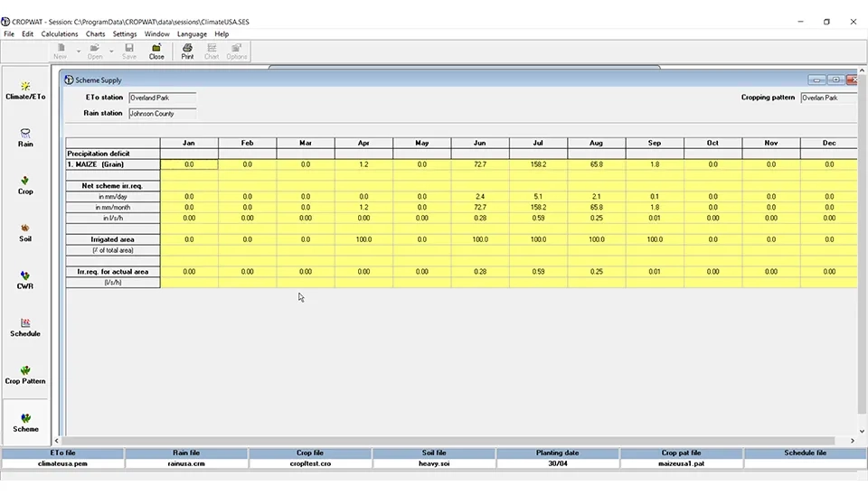The image size is (868, 495).
Task: Open the Soil module
Action: click(25, 232)
